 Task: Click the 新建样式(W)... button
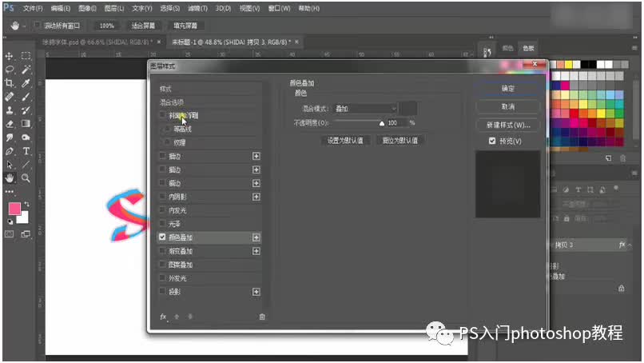pos(507,126)
